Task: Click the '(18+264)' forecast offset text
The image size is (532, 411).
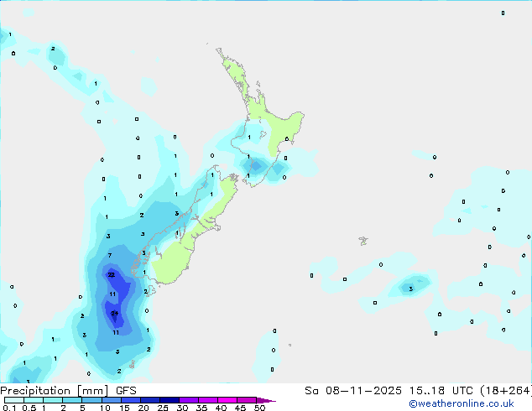Action: click(x=506, y=391)
